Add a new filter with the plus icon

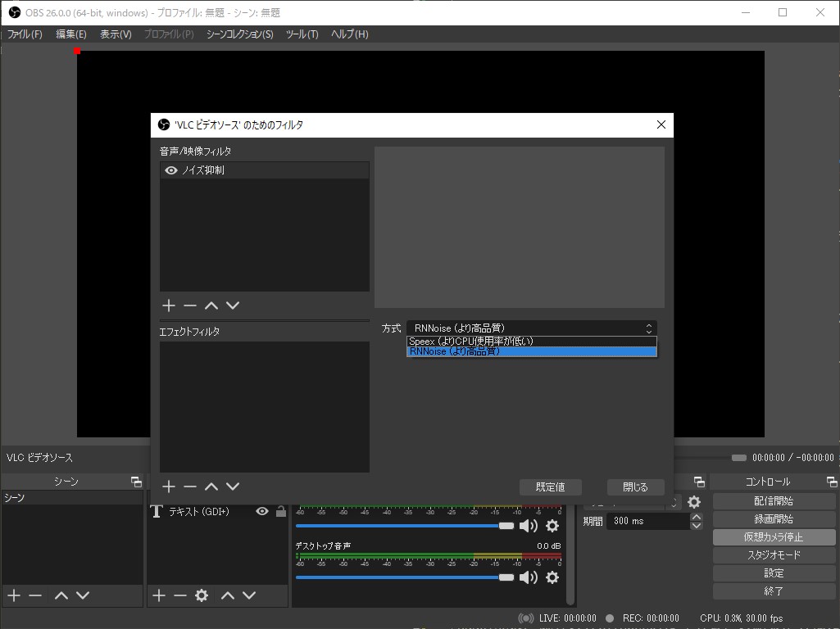[168, 305]
